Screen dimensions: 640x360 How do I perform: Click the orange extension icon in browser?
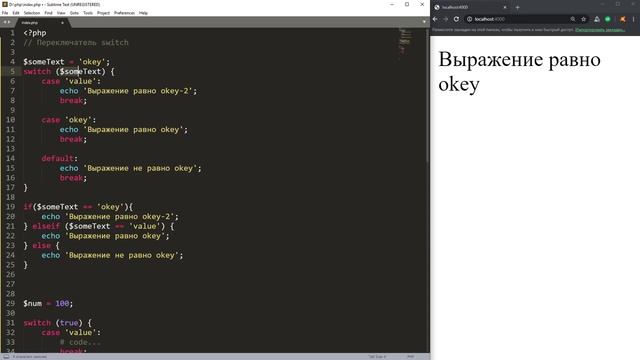coord(622,19)
